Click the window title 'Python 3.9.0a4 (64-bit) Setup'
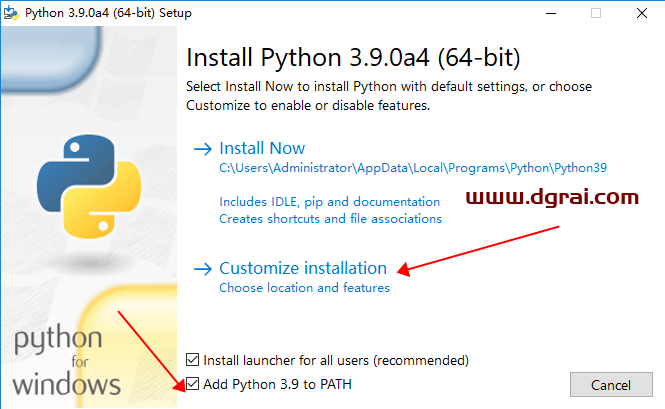Screen dimensions: 665x409 coord(108,13)
